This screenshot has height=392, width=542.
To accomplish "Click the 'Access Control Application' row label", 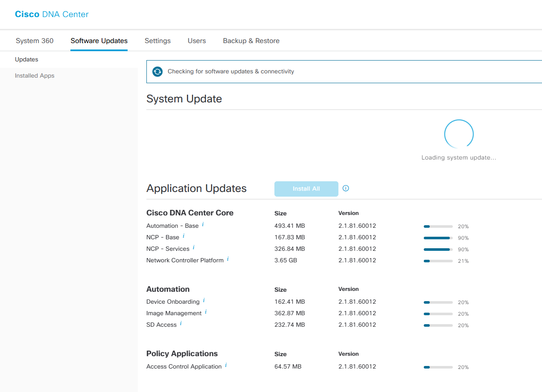I will click(184, 366).
